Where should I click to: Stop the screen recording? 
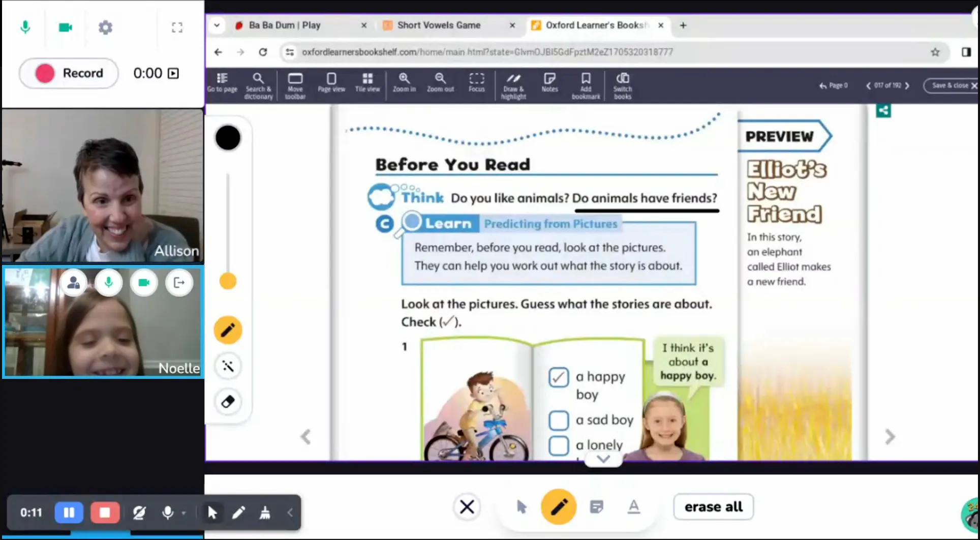point(105,513)
